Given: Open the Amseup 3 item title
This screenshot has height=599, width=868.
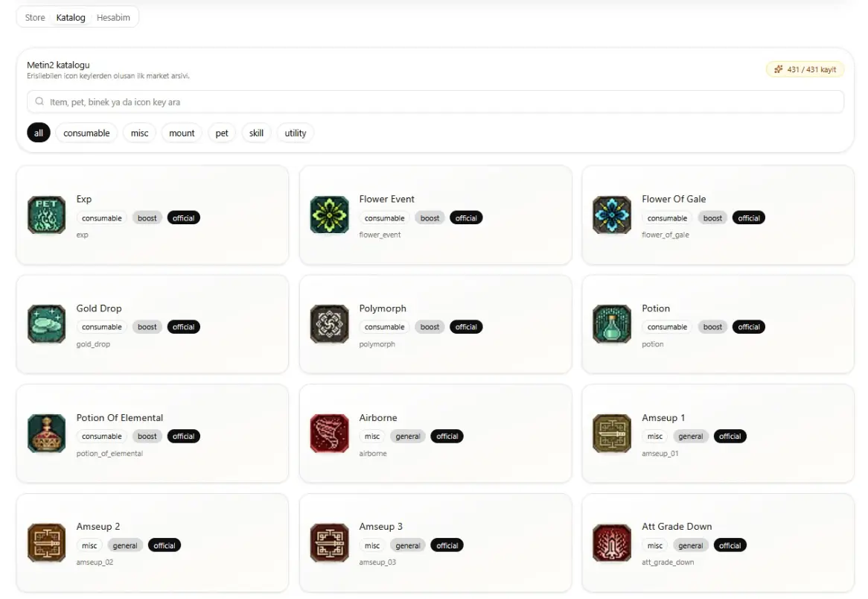Looking at the screenshot, I should pyautogui.click(x=380, y=527).
